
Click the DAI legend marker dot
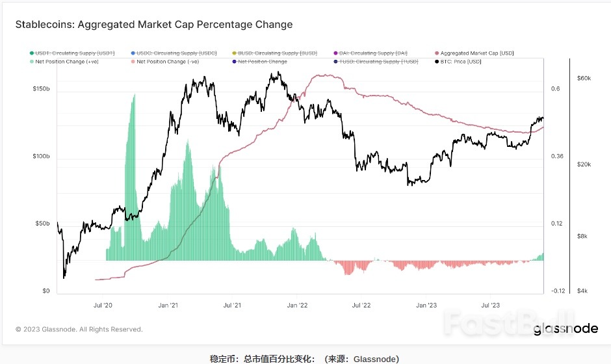(335, 53)
